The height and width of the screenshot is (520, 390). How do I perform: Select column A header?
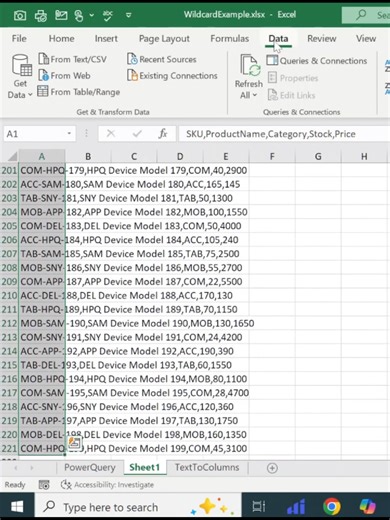click(x=42, y=156)
